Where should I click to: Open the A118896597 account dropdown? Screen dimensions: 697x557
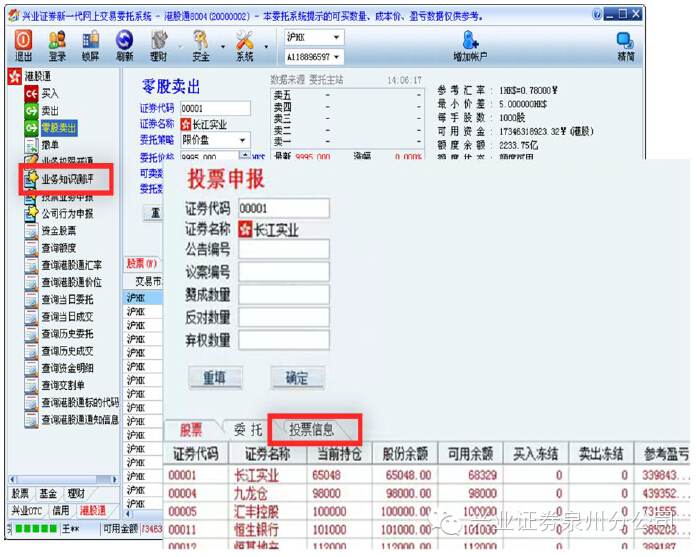[336, 57]
